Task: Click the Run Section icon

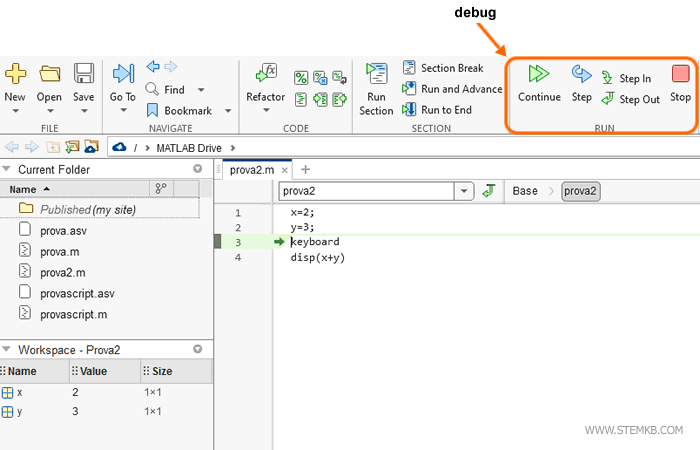Action: [x=376, y=87]
